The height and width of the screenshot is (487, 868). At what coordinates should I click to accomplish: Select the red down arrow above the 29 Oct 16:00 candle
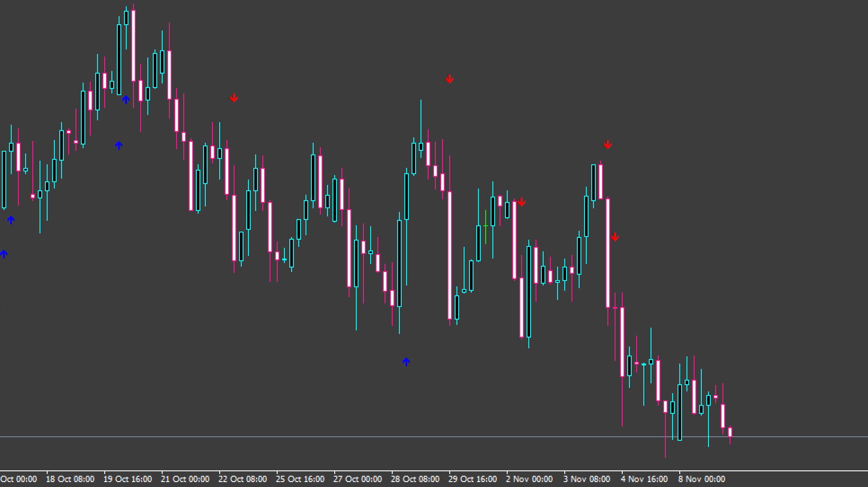449,79
